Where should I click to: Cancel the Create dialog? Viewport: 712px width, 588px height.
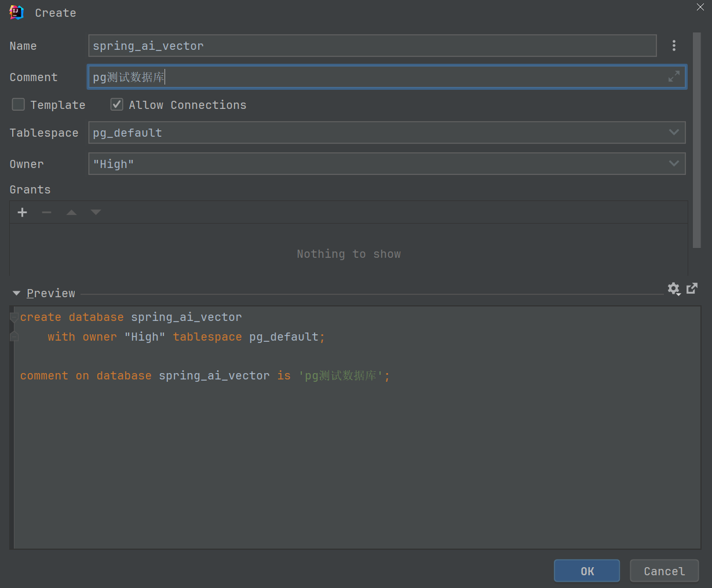pos(664,571)
